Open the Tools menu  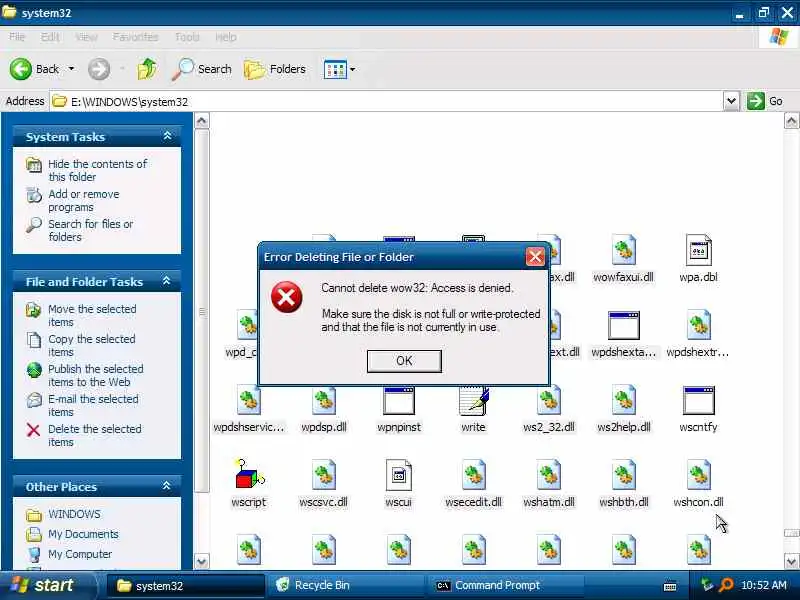tap(187, 37)
